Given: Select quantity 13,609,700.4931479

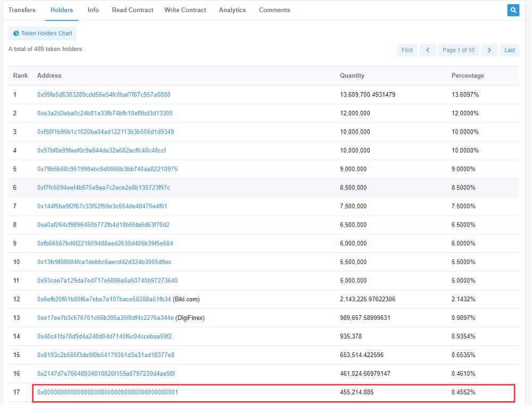Looking at the screenshot, I should click(x=368, y=95).
